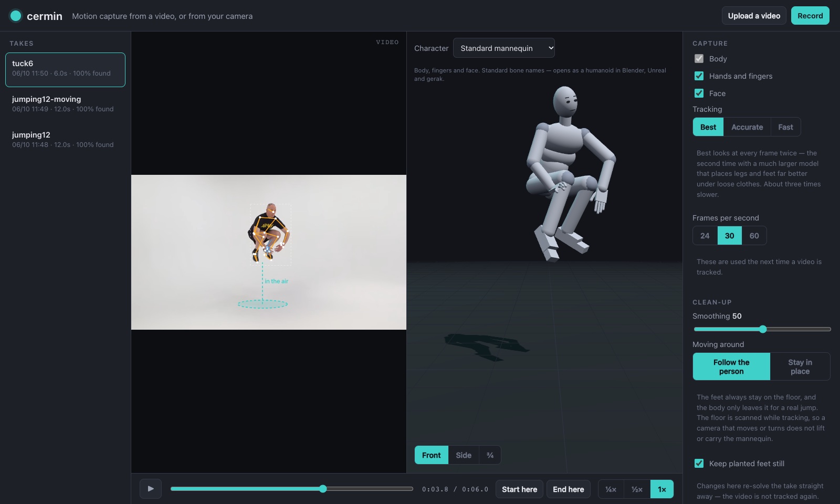The width and height of the screenshot is (840, 504).
Task: Switch the 3D view to Front
Action: pyautogui.click(x=432, y=455)
